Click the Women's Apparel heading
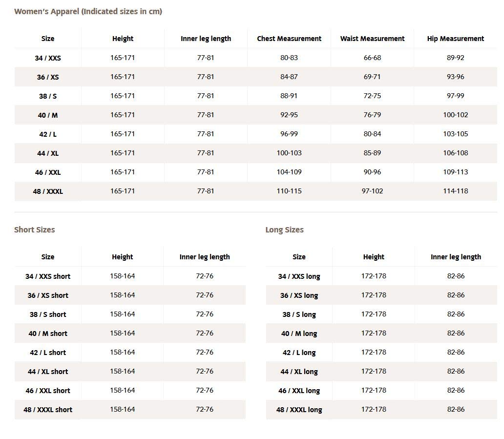The height and width of the screenshot is (439, 504). click(x=88, y=11)
